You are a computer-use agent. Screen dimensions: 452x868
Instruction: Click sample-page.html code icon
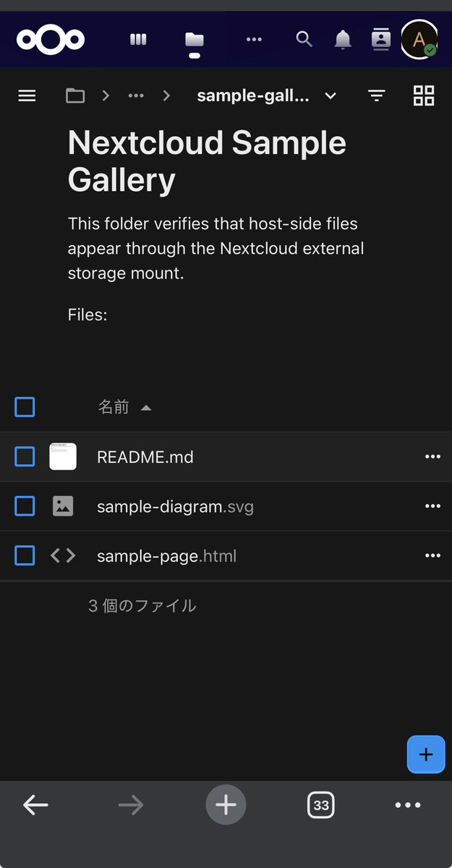[x=63, y=556]
